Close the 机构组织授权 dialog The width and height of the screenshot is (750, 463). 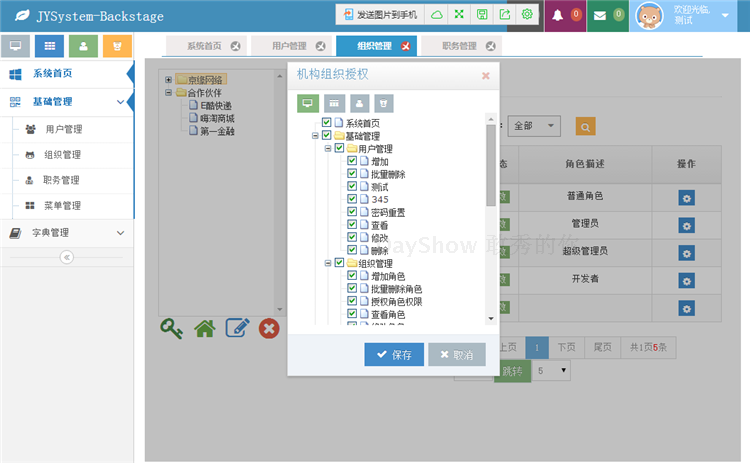[x=485, y=76]
